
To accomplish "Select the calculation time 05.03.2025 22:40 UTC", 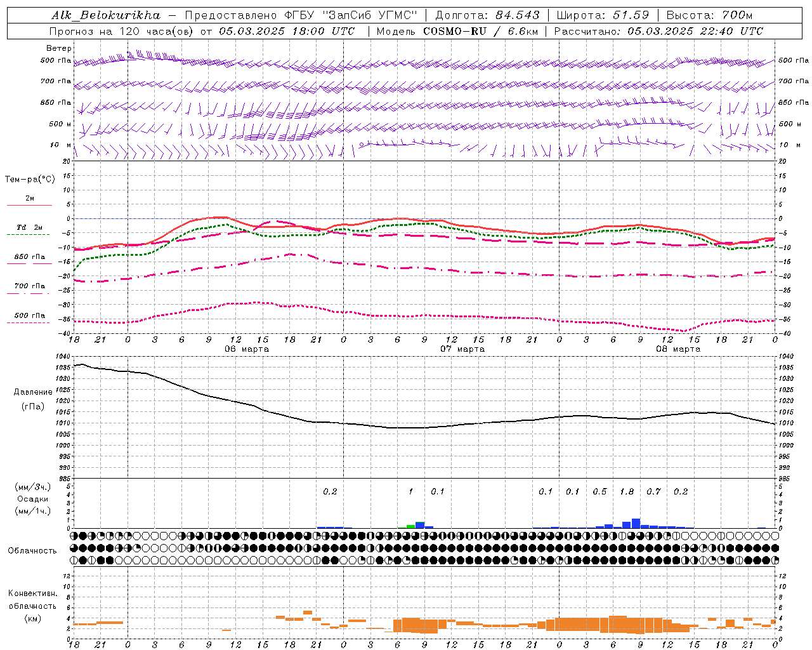I will click(x=695, y=31).
